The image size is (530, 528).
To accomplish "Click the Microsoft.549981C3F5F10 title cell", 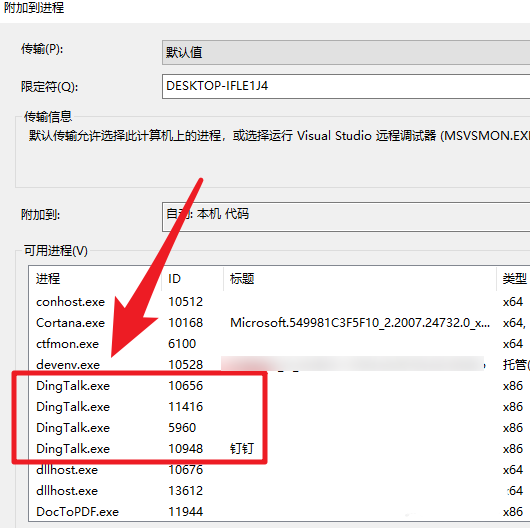I will [360, 323].
